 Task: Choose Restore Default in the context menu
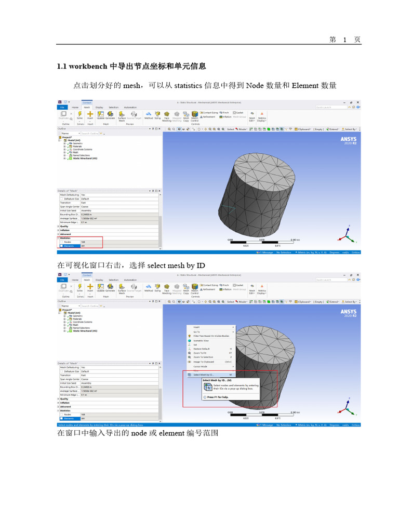tap(211, 349)
